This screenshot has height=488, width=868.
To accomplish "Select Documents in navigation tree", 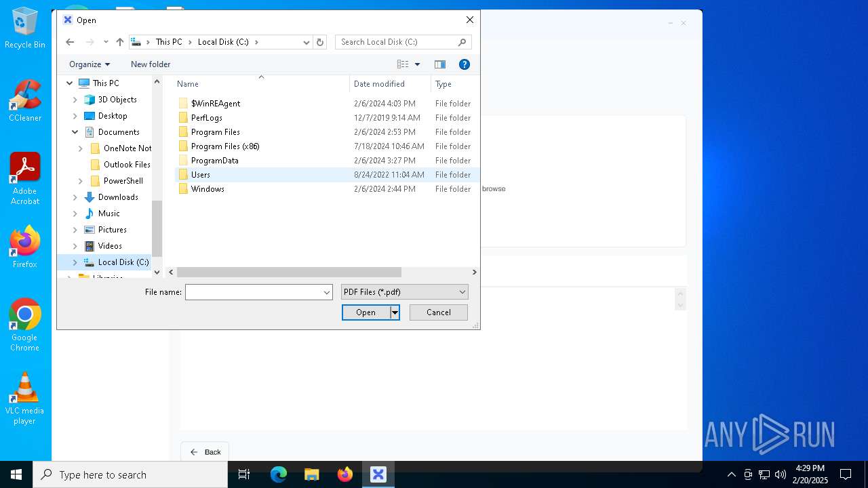I will (111, 132).
